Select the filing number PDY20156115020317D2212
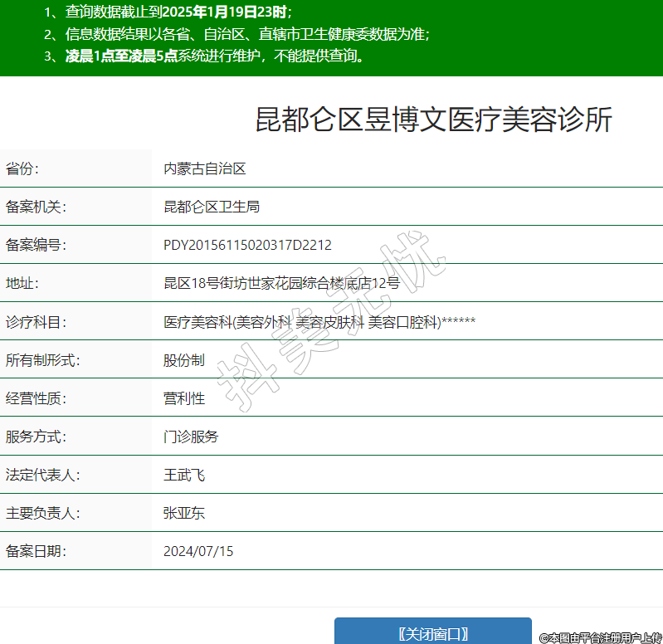663x644 pixels. point(247,245)
